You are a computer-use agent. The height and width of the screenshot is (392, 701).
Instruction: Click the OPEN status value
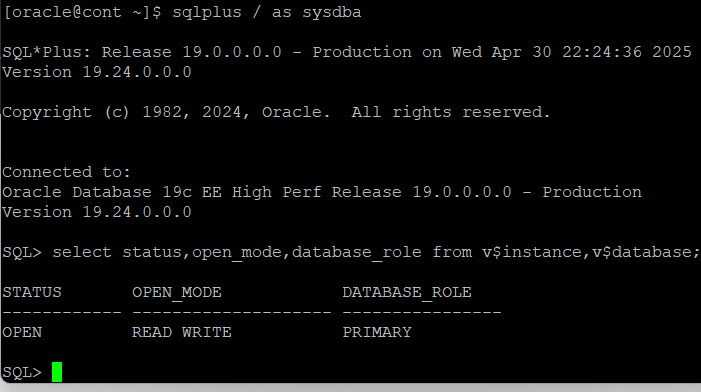coord(22,333)
